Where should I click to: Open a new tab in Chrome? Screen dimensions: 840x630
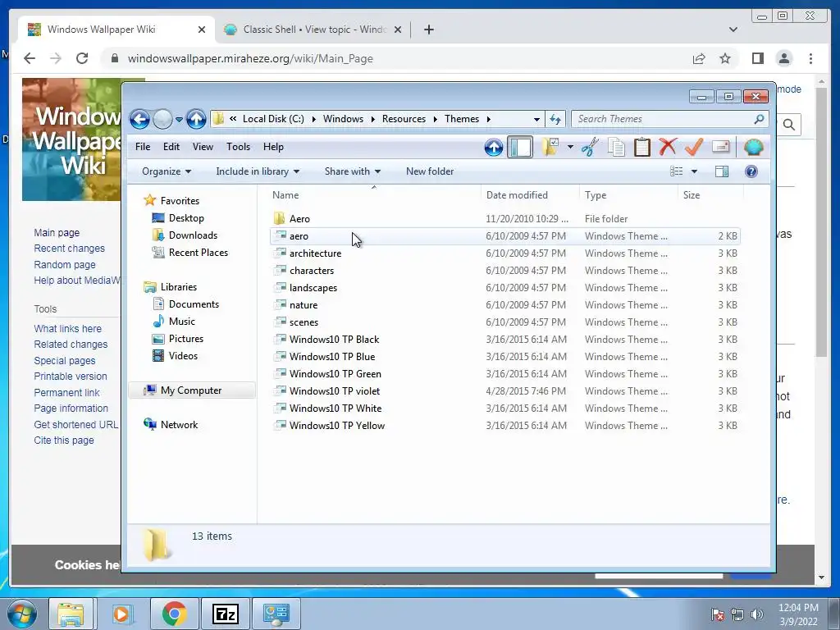pyautogui.click(x=428, y=30)
